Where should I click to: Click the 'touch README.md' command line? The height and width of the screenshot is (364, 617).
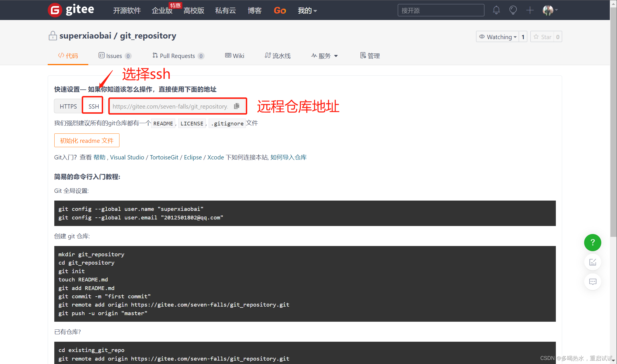(x=83, y=279)
